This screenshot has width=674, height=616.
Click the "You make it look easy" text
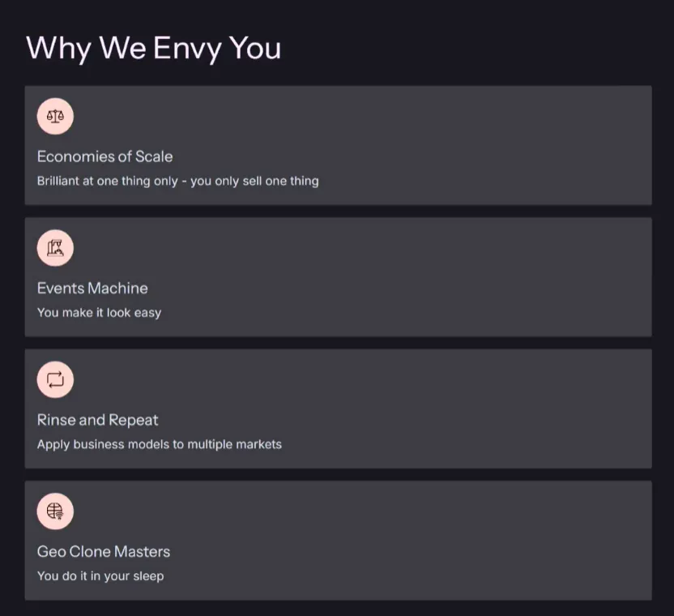point(99,312)
